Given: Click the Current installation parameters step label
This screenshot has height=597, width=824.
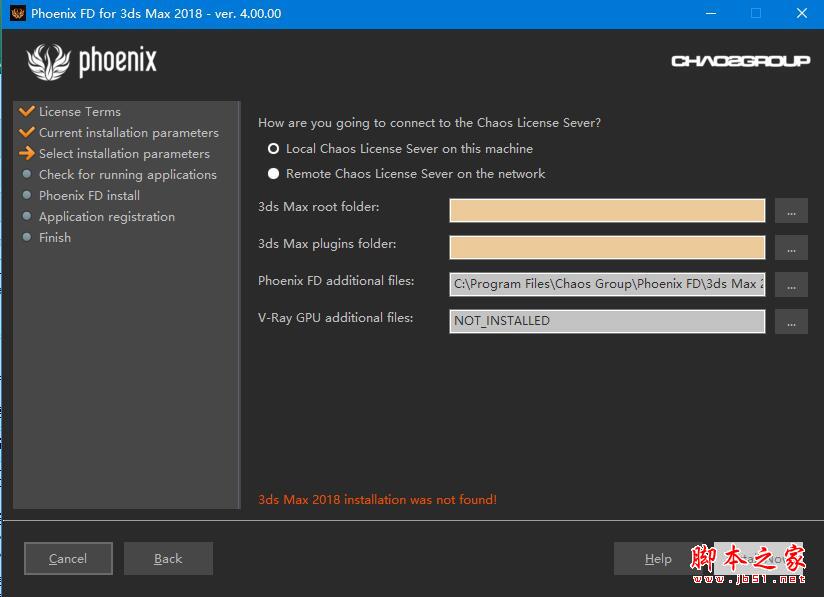Looking at the screenshot, I should click(129, 132).
